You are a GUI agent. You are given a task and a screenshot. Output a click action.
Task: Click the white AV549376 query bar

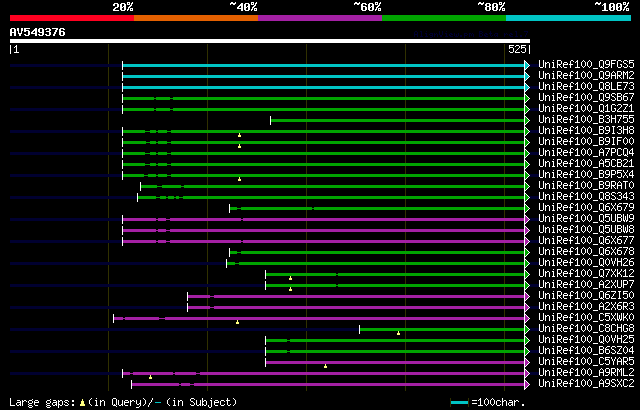pos(270,41)
